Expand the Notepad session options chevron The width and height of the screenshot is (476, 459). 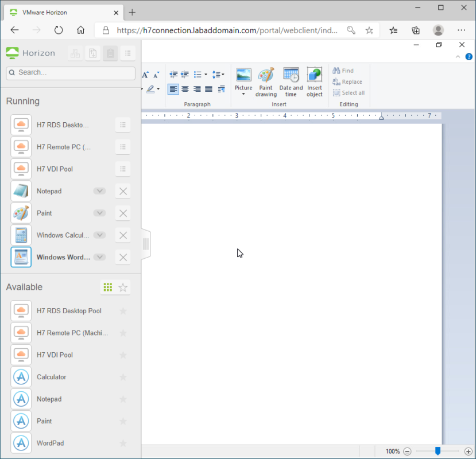point(100,191)
